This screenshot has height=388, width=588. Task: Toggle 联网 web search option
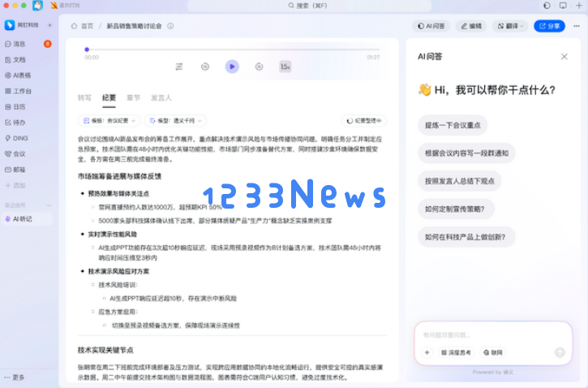pos(493,352)
